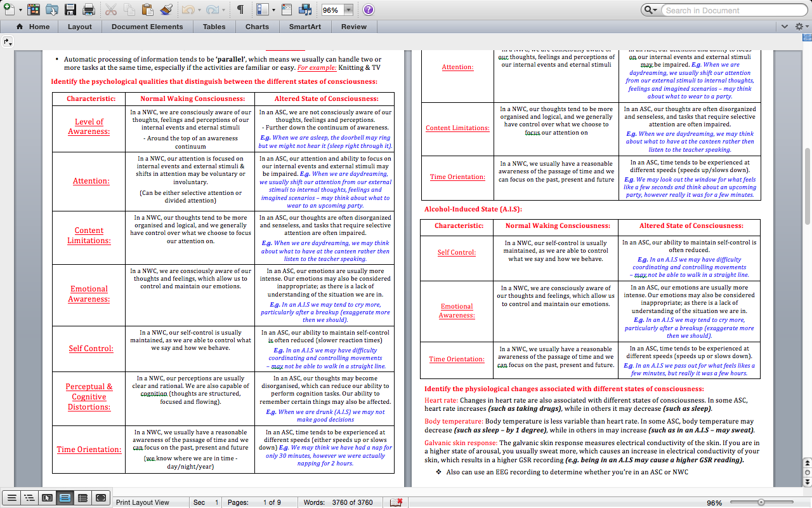
Task: Click the vertical scrollbar thumb
Action: pyautogui.click(x=807, y=186)
